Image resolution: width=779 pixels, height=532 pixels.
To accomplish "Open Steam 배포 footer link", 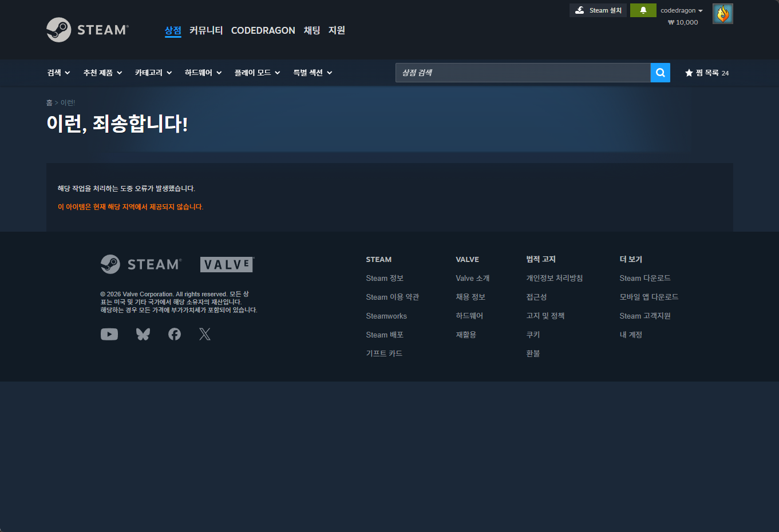I will [x=385, y=335].
